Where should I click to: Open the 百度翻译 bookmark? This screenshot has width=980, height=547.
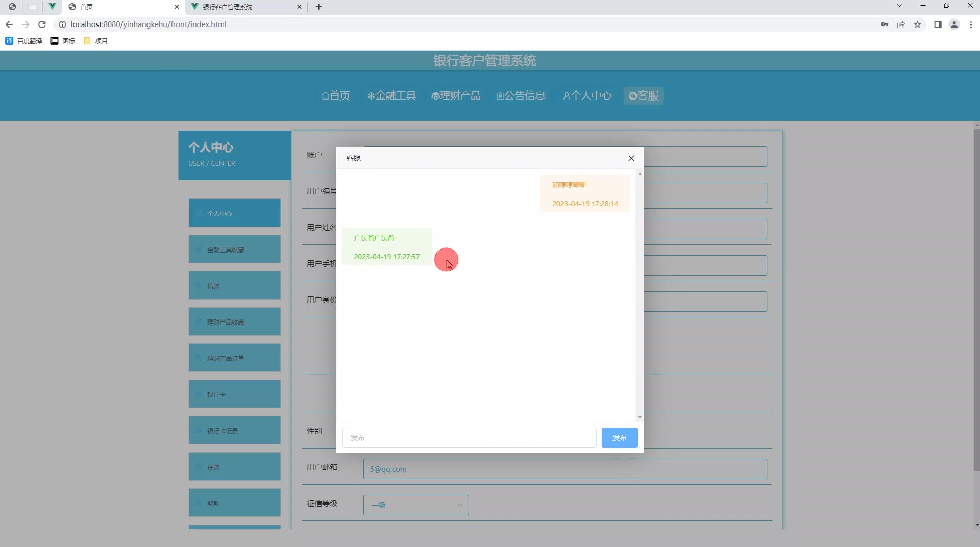[24, 41]
